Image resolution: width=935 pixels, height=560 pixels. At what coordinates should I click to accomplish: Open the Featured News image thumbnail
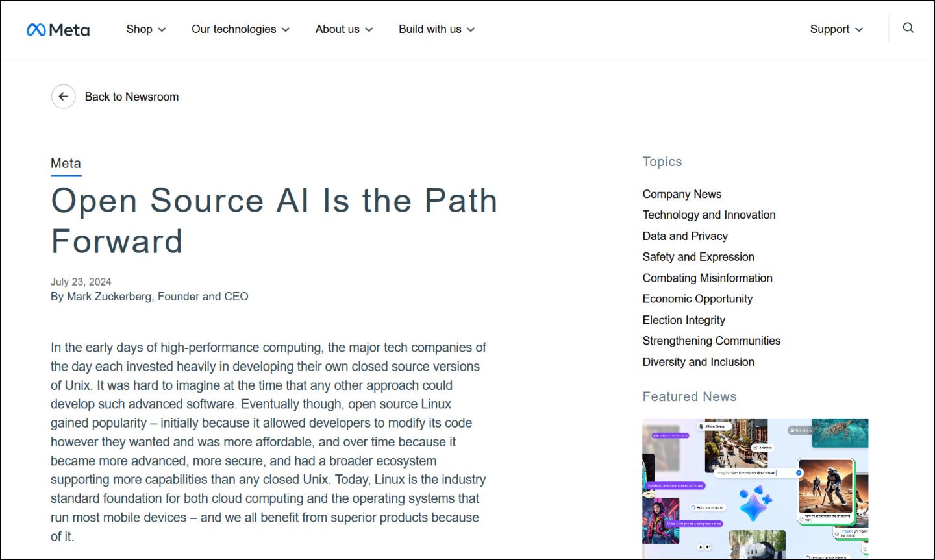pos(754,488)
